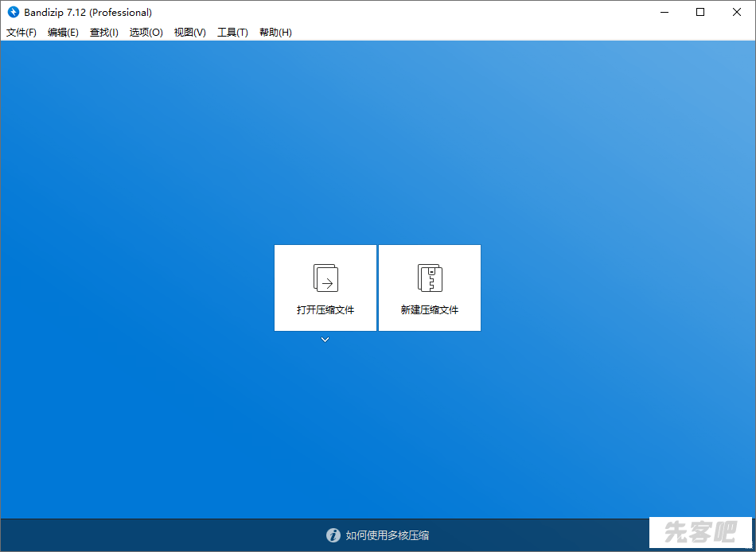The width and height of the screenshot is (756, 552).
Task: Open the 文件(F) menu
Action: coord(21,33)
